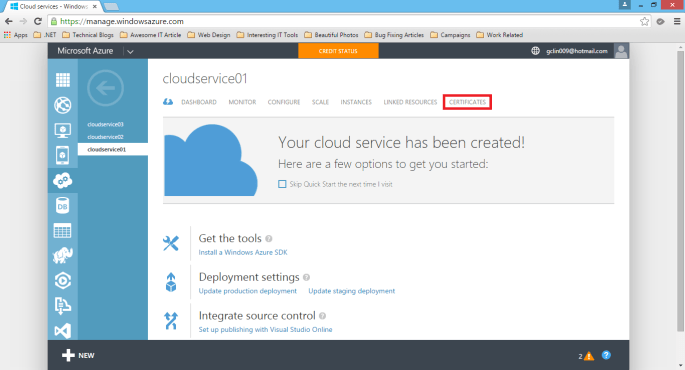Open the Campaigns bookmark folder
This screenshot has height=370, width=685.
pyautogui.click(x=450, y=35)
